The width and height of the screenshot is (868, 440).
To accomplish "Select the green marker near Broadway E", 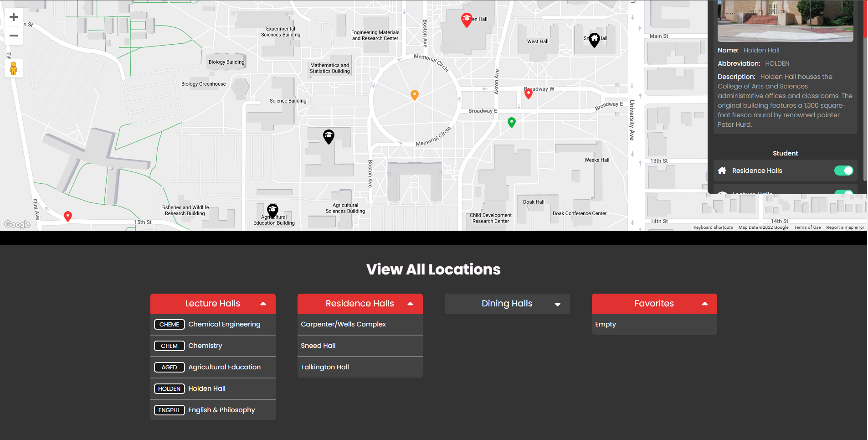I will tap(511, 122).
